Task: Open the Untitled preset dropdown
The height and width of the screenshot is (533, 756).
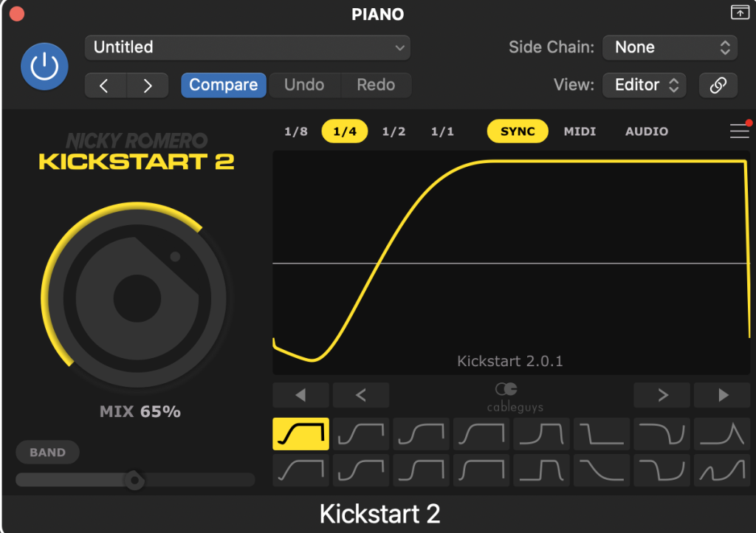Action: coord(247,48)
